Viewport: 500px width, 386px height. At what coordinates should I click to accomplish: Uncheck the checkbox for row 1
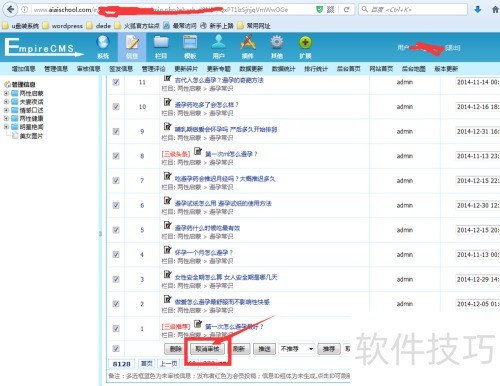[116, 329]
